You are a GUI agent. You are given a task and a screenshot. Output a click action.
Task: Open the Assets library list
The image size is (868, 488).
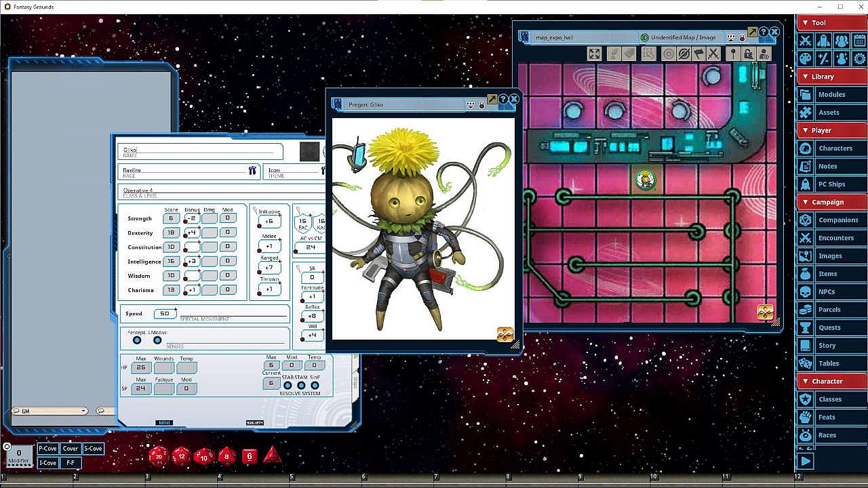(831, 113)
